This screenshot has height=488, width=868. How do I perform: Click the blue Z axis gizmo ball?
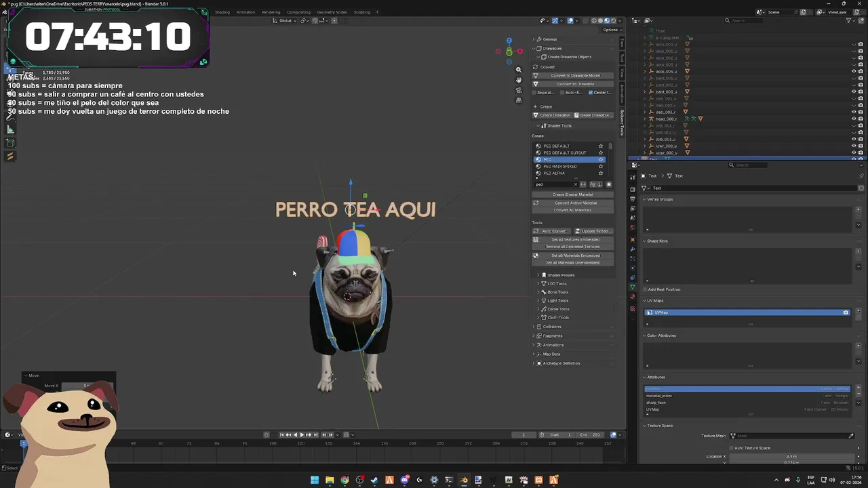click(x=509, y=41)
